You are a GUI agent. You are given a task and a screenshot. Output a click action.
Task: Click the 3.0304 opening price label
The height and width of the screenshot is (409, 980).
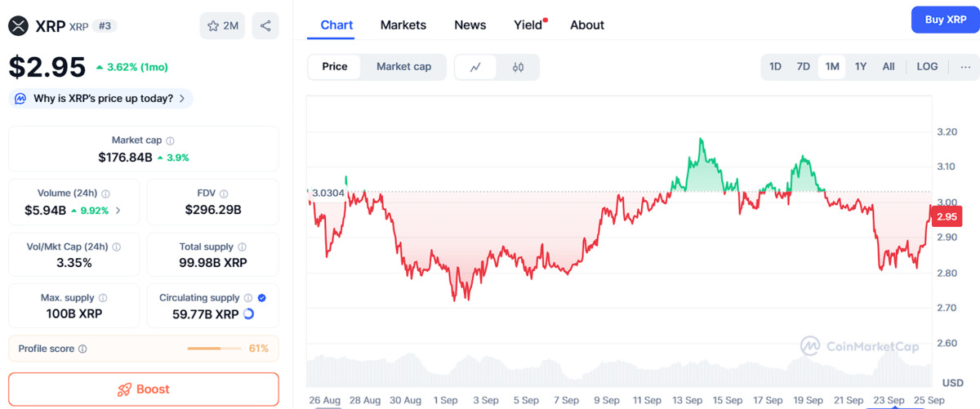[x=328, y=193]
